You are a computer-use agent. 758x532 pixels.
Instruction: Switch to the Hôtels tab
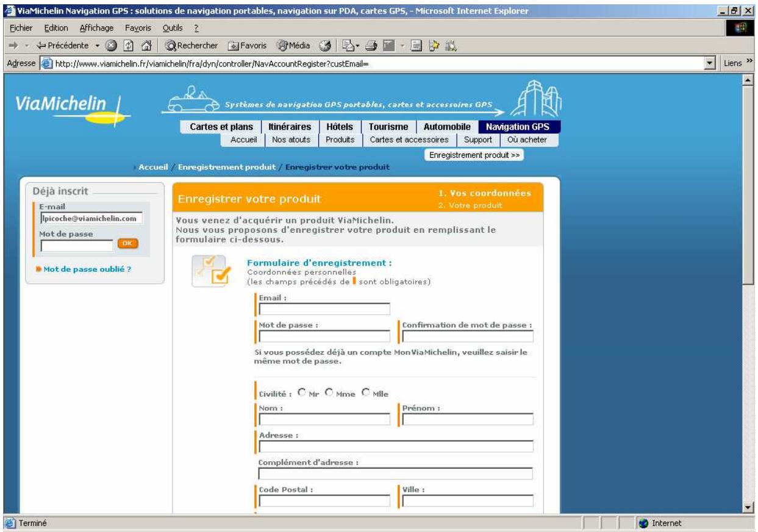[x=340, y=127]
